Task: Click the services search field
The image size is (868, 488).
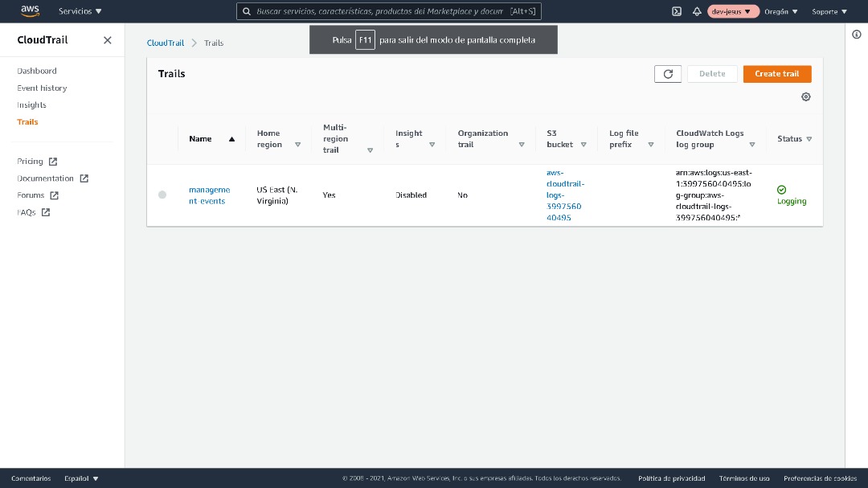Action: pos(389,11)
